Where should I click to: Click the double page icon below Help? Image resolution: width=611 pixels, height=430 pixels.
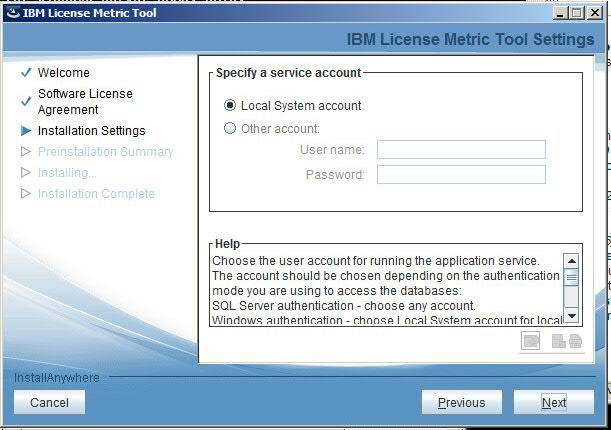(x=568, y=341)
